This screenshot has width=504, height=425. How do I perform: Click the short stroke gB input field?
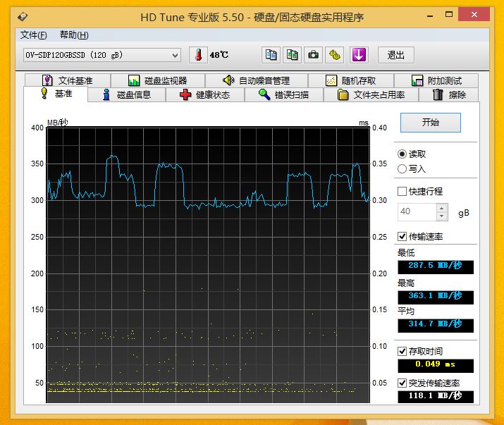[x=417, y=212]
